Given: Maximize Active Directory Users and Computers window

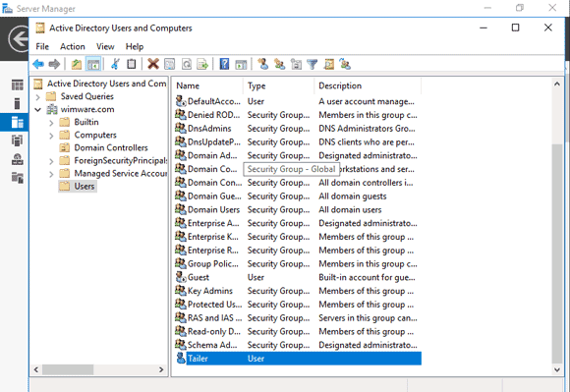Looking at the screenshot, I should click(x=515, y=28).
